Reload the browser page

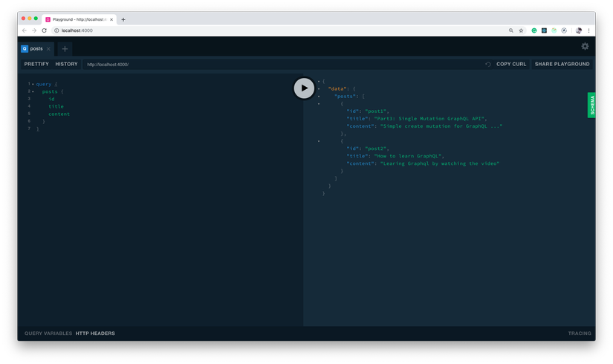tap(44, 30)
